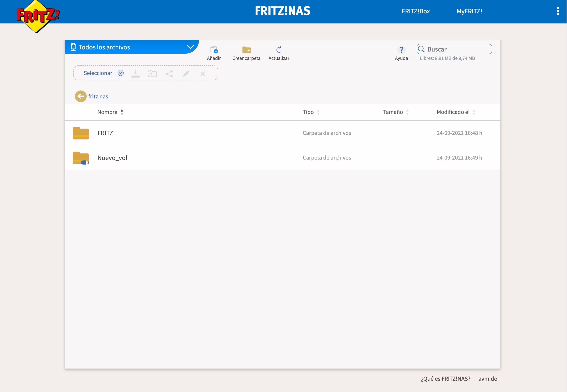567x392 pixels.
Task: Click the FRITZ! logo
Action: pyautogui.click(x=38, y=16)
